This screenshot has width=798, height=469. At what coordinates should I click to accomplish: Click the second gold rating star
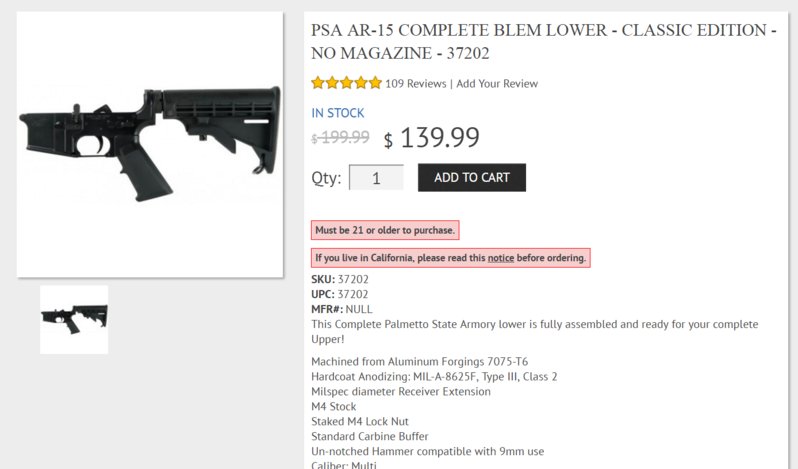(x=332, y=82)
